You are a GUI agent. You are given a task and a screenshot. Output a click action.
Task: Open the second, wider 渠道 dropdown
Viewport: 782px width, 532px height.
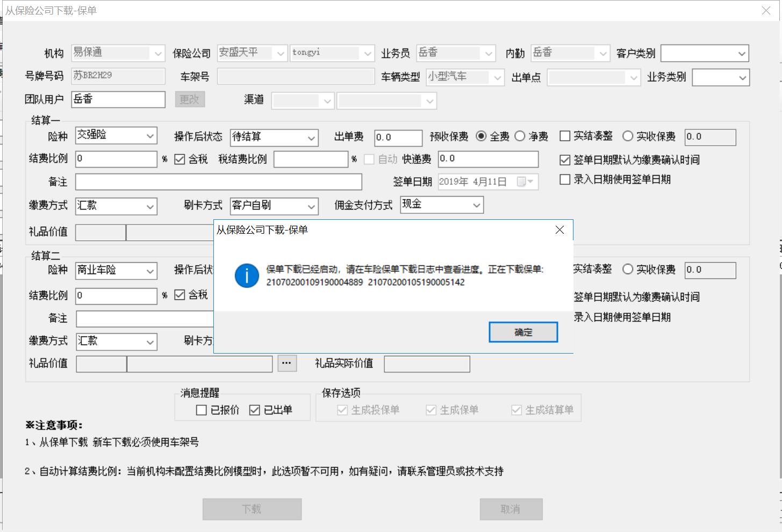(x=386, y=100)
